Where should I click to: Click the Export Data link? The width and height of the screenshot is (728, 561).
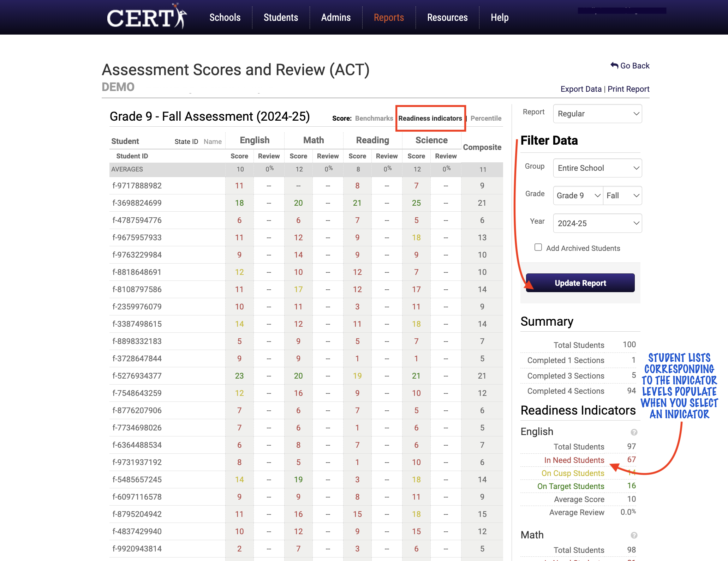[x=581, y=89]
